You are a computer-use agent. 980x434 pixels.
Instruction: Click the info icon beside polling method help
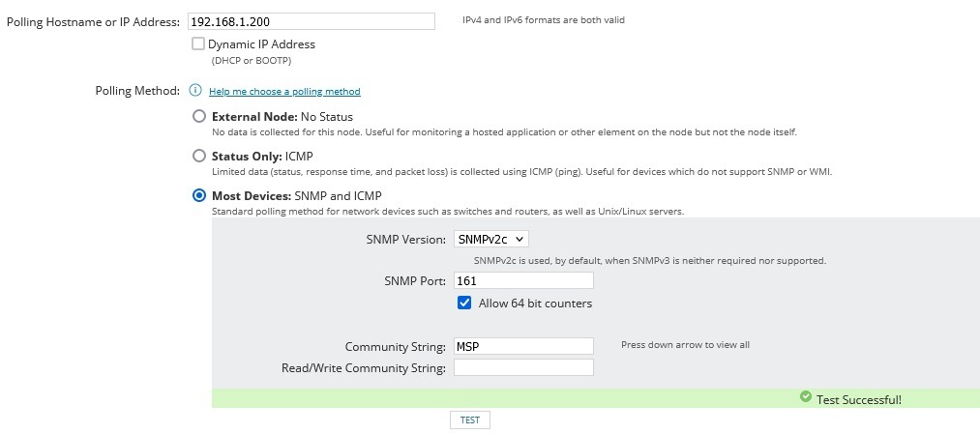[195, 91]
